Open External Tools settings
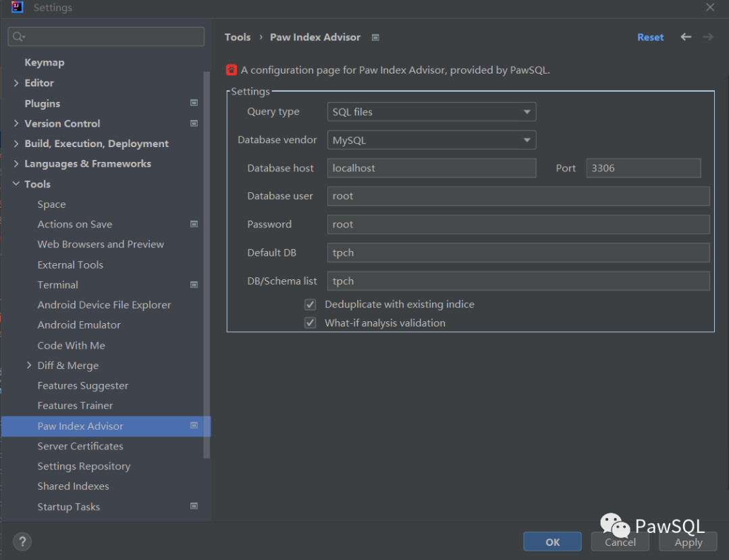 tap(70, 265)
